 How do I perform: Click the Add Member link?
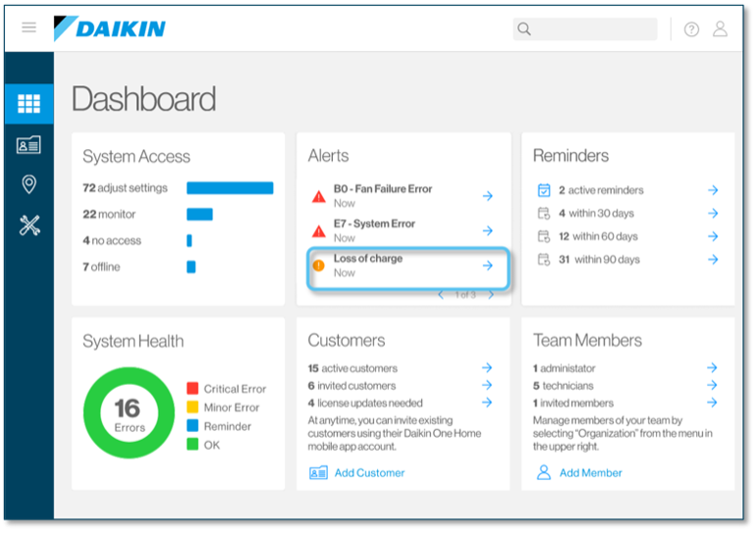(591, 473)
